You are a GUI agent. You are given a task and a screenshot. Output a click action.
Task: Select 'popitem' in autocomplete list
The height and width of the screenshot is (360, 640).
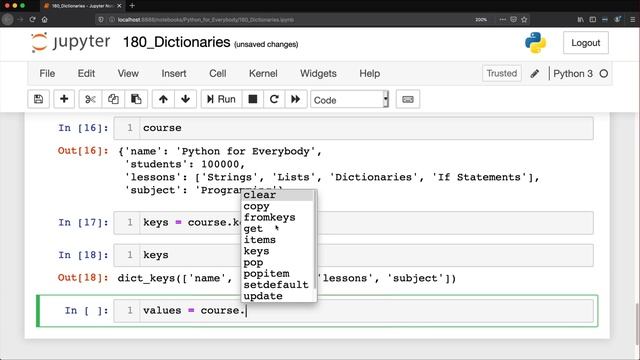pos(278,273)
